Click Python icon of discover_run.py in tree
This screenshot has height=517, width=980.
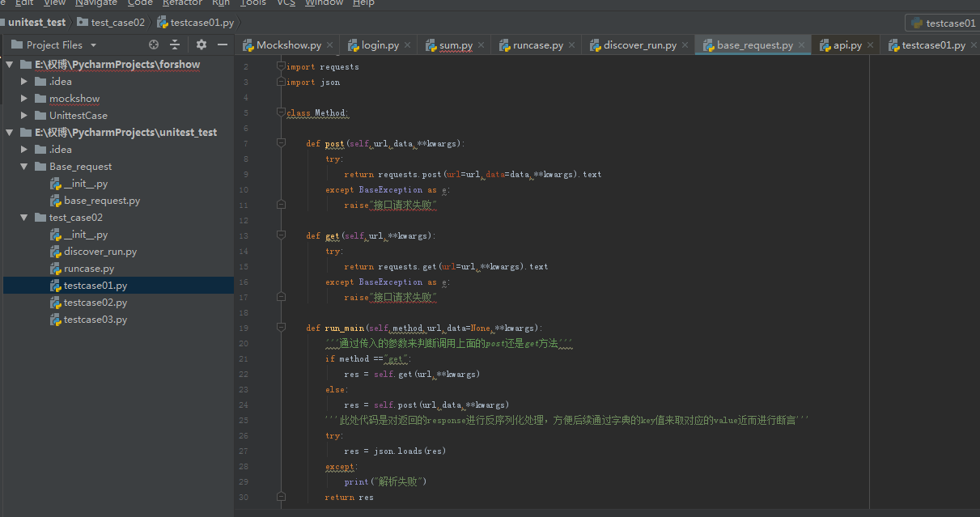56,252
